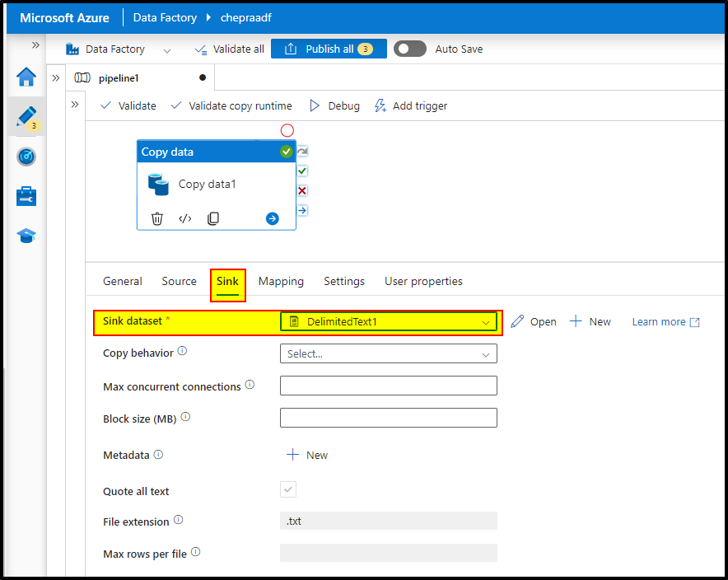View activity source code with the code icon
The width and height of the screenshot is (728, 580).
click(x=185, y=218)
